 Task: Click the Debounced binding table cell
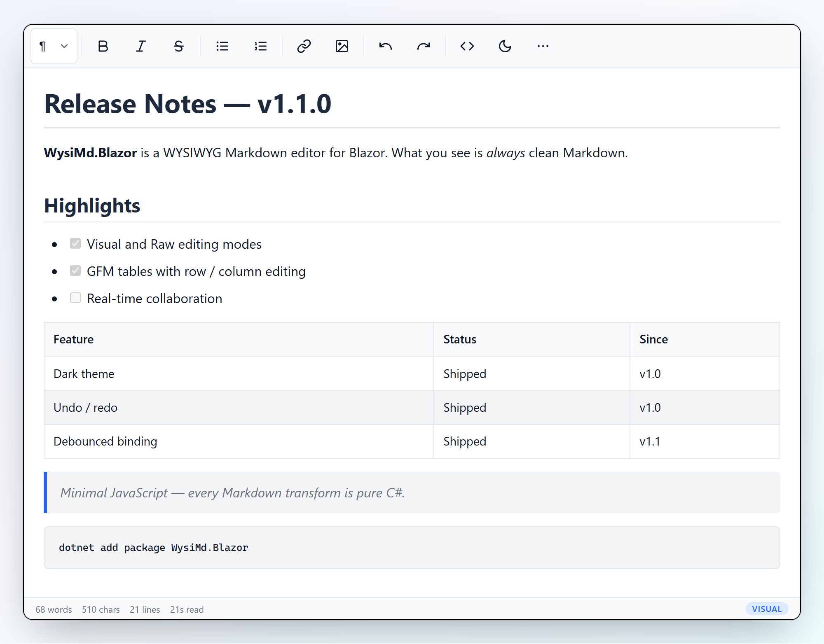point(239,441)
